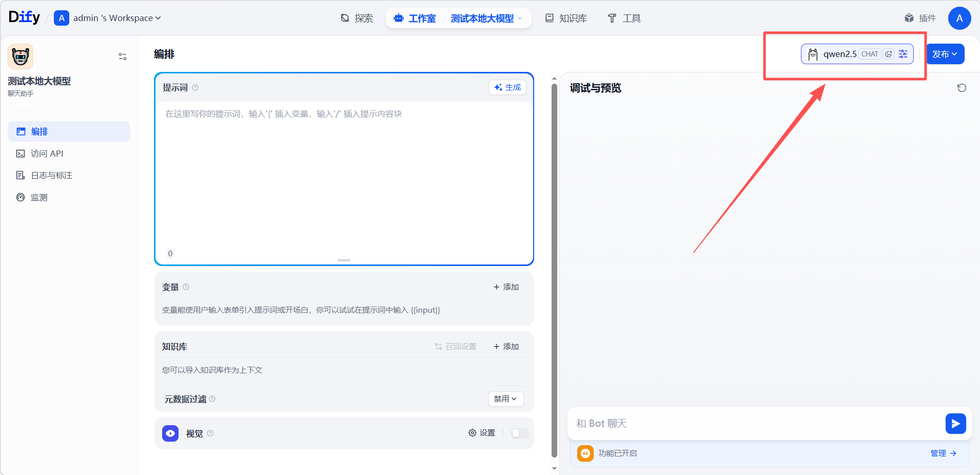Click the scrollbar down arrow
Screen dimensions: 980x475
[x=554, y=468]
